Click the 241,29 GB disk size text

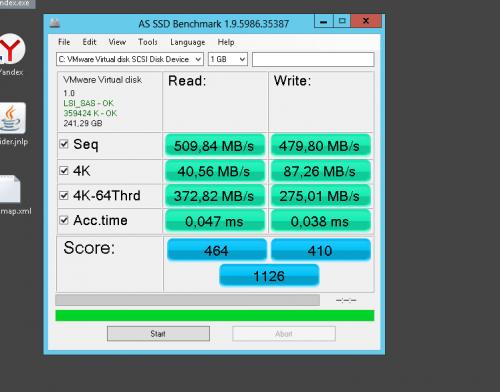pos(83,123)
